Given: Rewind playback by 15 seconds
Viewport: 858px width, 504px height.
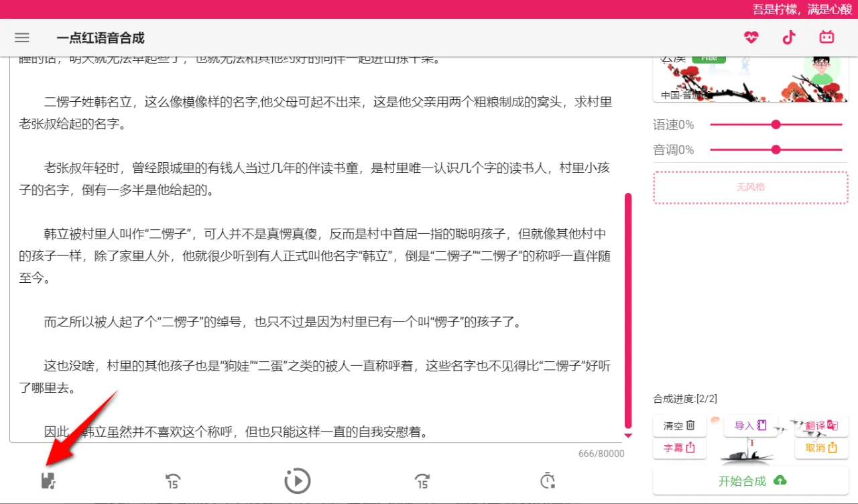Looking at the screenshot, I should [x=172, y=481].
